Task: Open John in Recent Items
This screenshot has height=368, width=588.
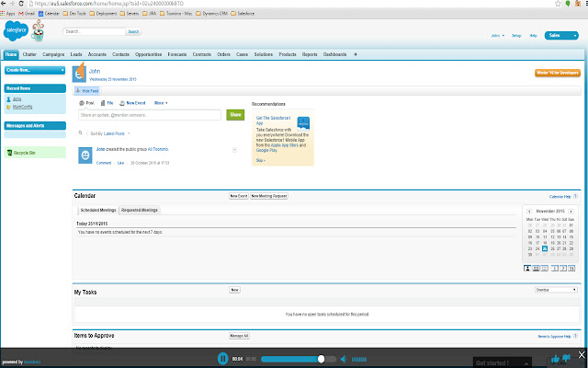Action: pyautogui.click(x=17, y=99)
